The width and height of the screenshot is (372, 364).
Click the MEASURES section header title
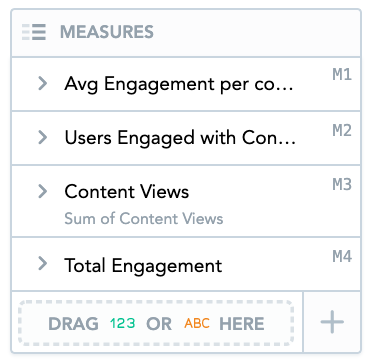(107, 32)
